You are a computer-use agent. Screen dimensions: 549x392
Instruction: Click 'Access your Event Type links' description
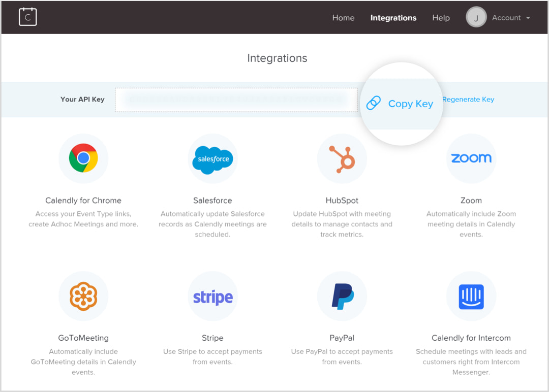tap(83, 219)
